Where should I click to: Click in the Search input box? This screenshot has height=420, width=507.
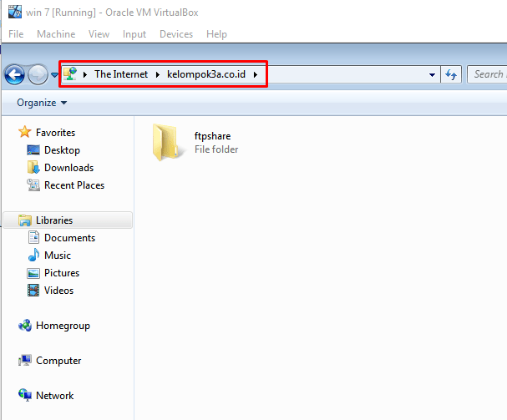point(488,74)
